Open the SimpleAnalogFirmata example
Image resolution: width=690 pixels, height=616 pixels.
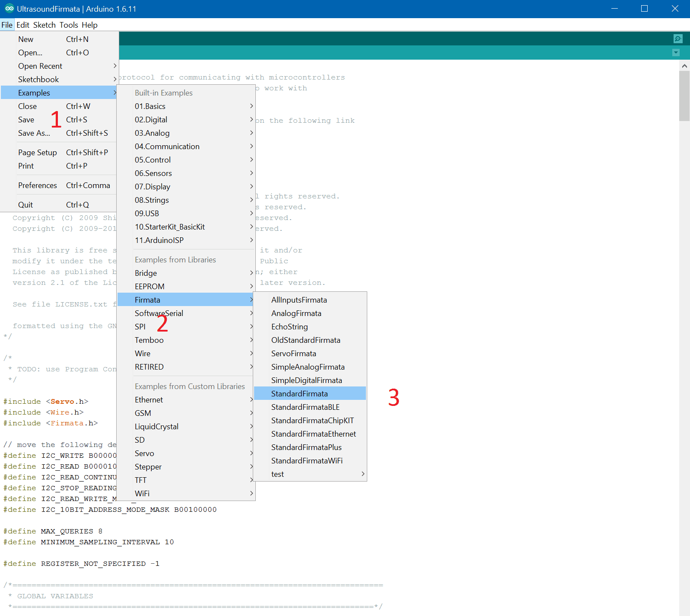coord(310,367)
